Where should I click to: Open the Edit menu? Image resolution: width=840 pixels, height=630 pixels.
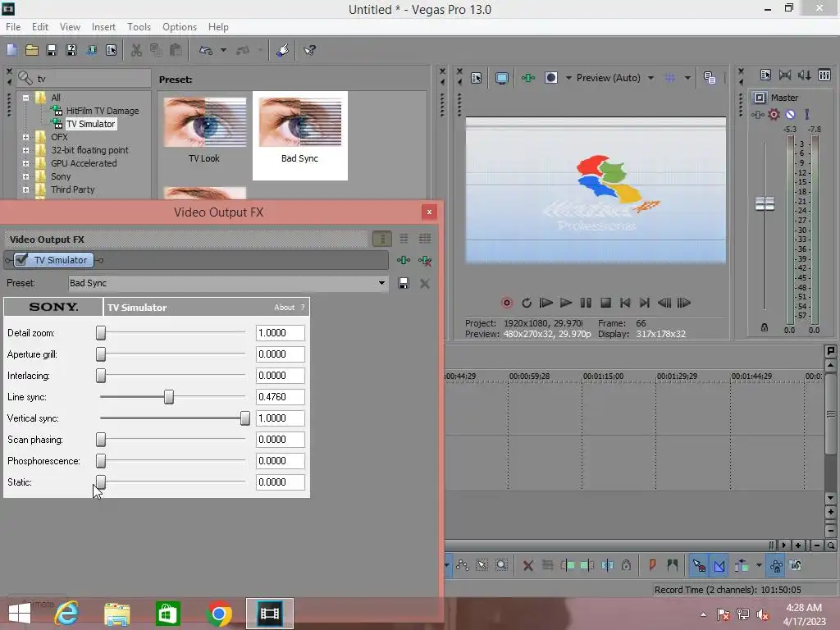pyautogui.click(x=40, y=27)
